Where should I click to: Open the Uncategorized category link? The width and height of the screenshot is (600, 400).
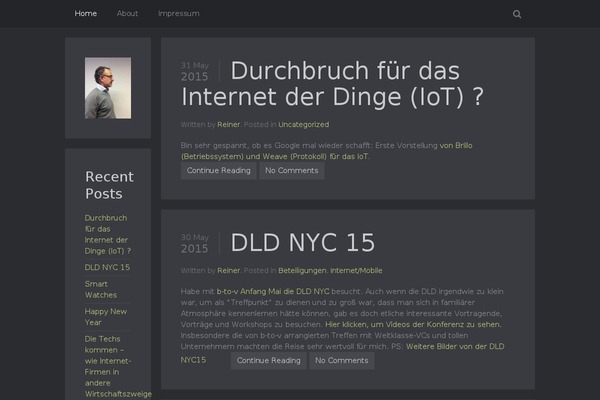click(303, 124)
